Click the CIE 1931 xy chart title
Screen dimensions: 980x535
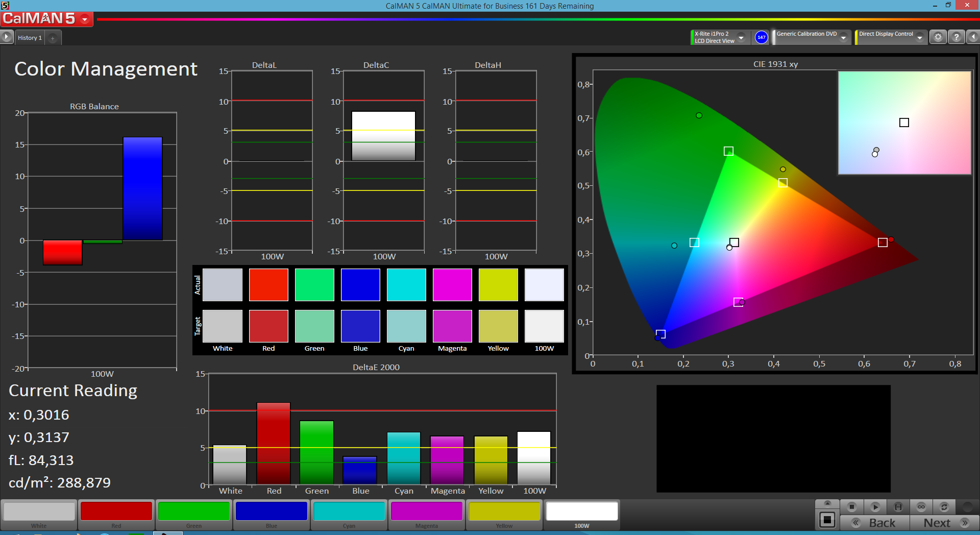tap(775, 64)
